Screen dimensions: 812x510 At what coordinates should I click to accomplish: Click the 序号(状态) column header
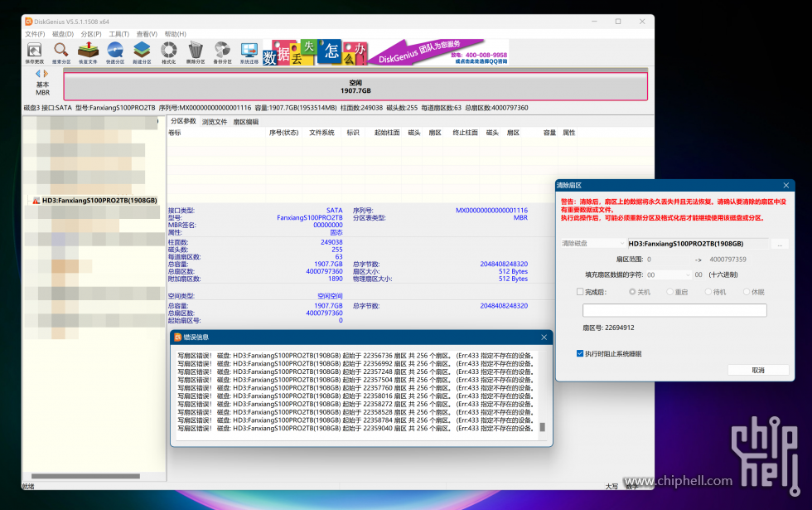(x=283, y=133)
